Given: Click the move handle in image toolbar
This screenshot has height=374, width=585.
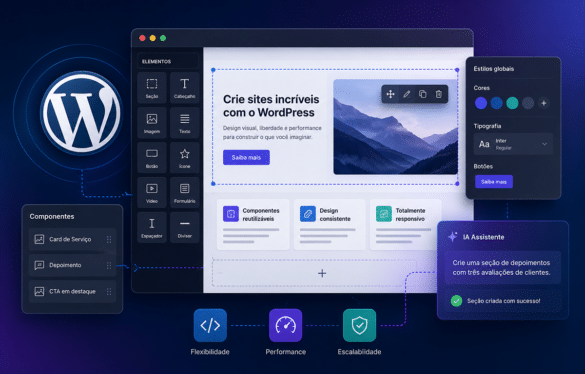Looking at the screenshot, I should coord(390,94).
